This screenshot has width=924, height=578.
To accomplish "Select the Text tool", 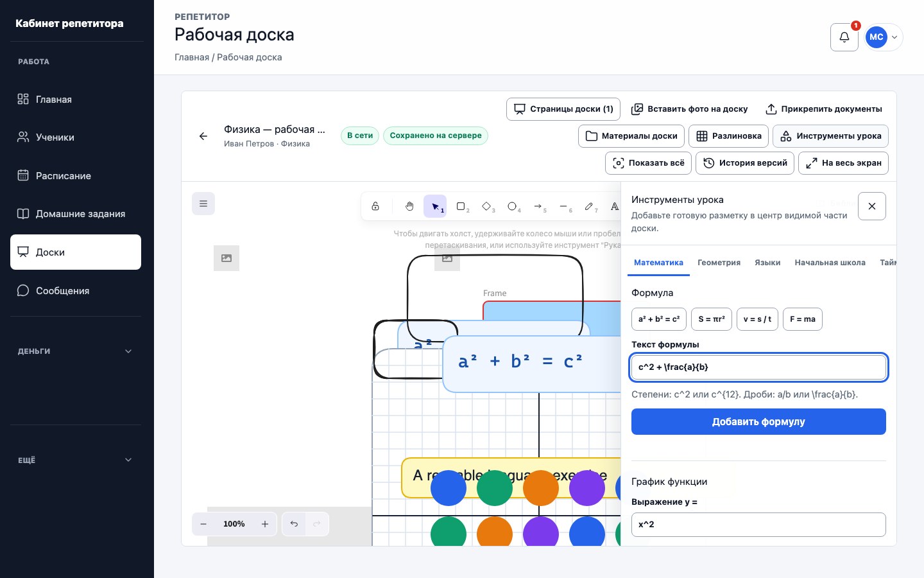I will (x=614, y=206).
